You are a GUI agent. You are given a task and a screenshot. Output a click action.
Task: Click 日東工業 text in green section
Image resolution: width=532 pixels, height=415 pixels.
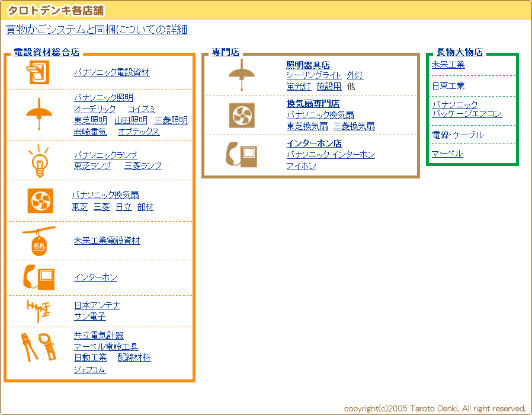click(448, 86)
